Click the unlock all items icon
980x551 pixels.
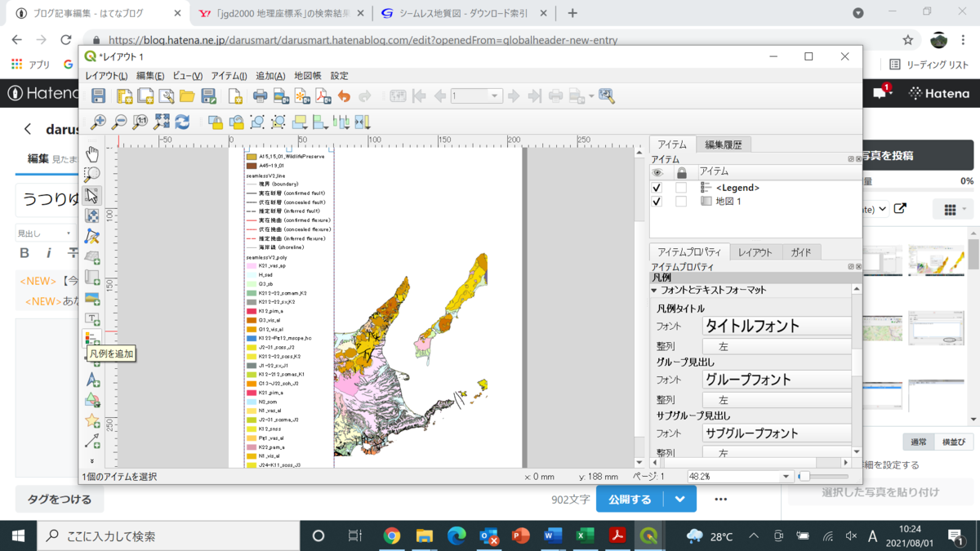click(x=236, y=122)
